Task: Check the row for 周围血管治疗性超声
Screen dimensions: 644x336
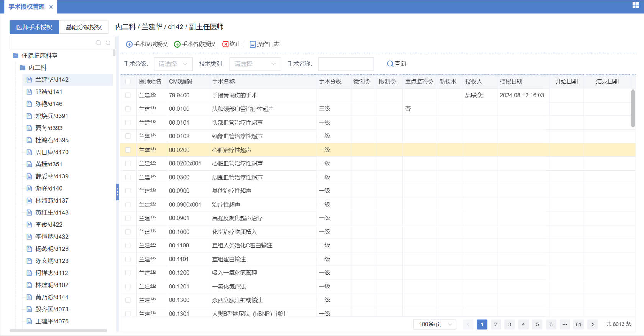Action: (128, 177)
